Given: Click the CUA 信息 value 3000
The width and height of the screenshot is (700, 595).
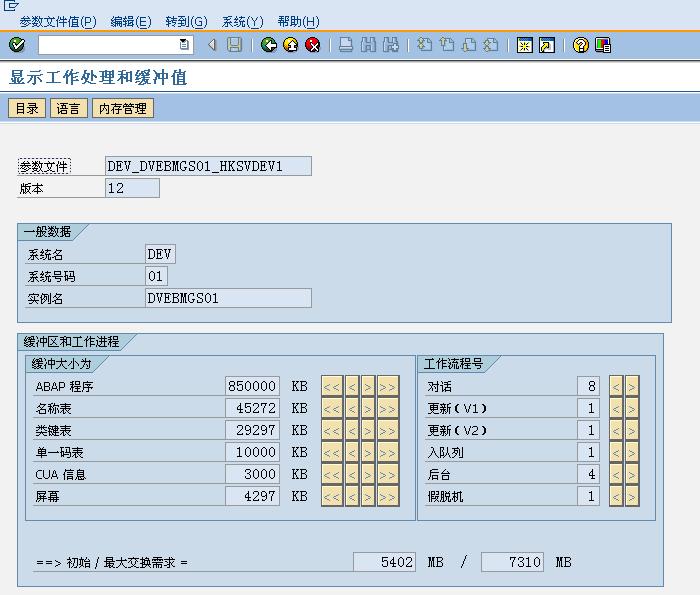Looking at the screenshot, I should pyautogui.click(x=252, y=474).
